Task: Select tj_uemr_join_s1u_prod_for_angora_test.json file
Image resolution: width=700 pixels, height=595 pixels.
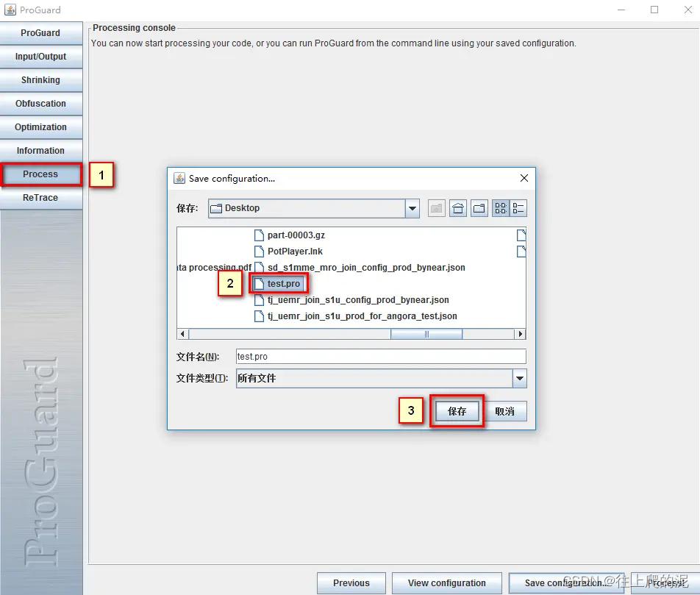Action: [x=355, y=316]
